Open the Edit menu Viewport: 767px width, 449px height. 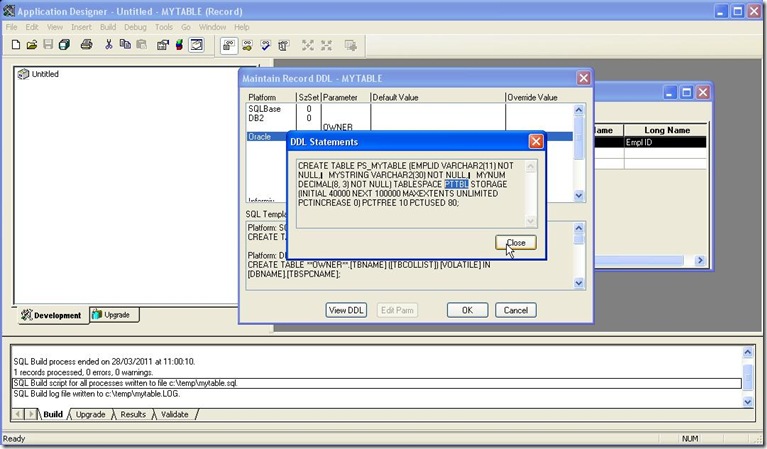32,27
